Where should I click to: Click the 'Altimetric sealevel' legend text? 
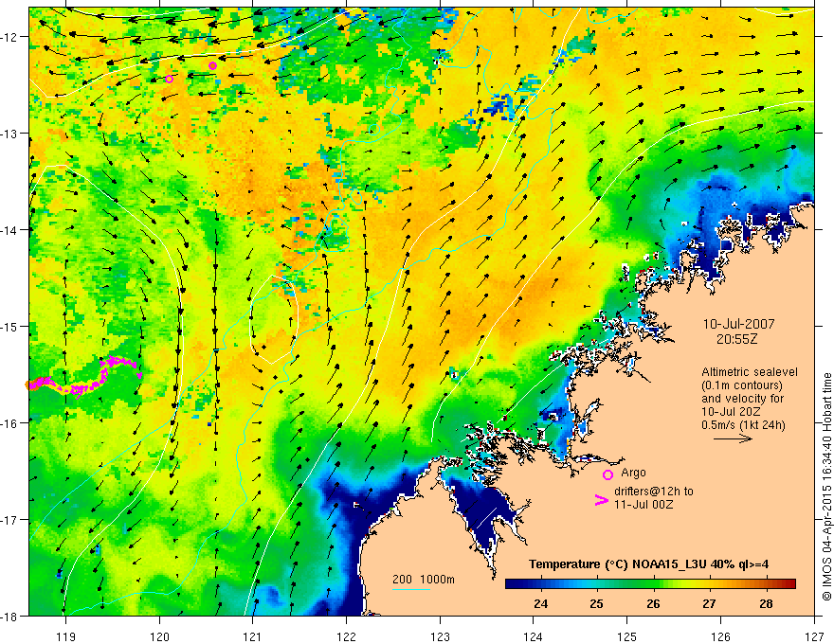750,372
